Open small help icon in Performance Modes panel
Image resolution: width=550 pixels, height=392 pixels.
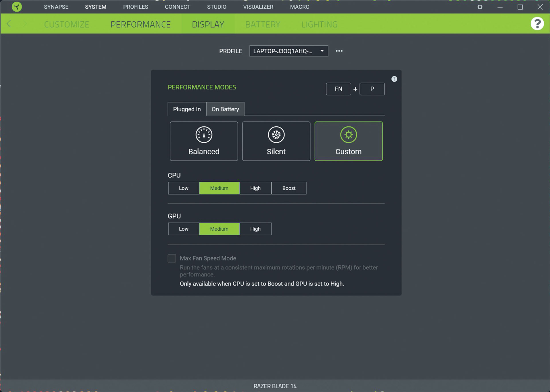pyautogui.click(x=394, y=79)
